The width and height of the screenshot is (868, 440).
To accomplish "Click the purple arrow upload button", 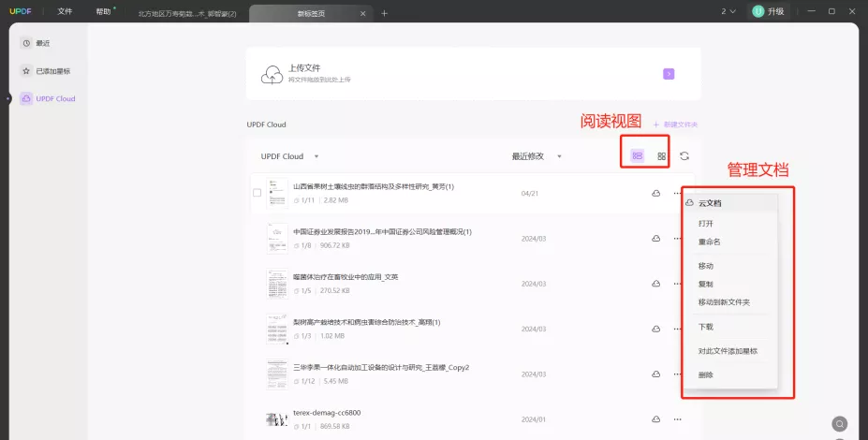I will tap(669, 74).
